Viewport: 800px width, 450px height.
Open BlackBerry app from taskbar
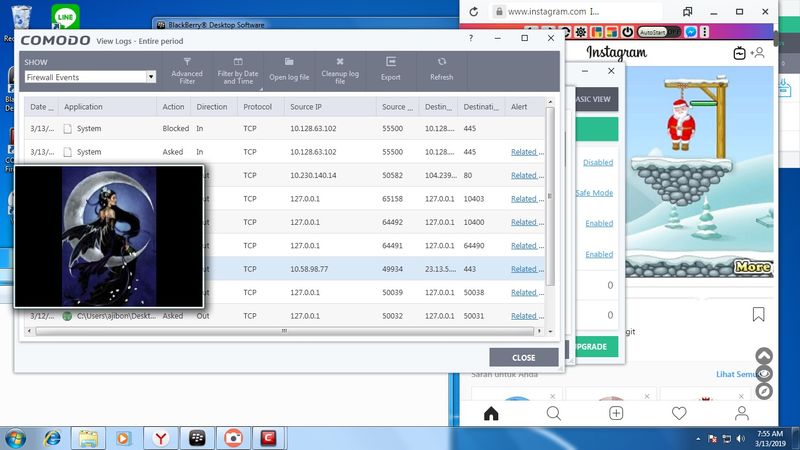(197, 438)
